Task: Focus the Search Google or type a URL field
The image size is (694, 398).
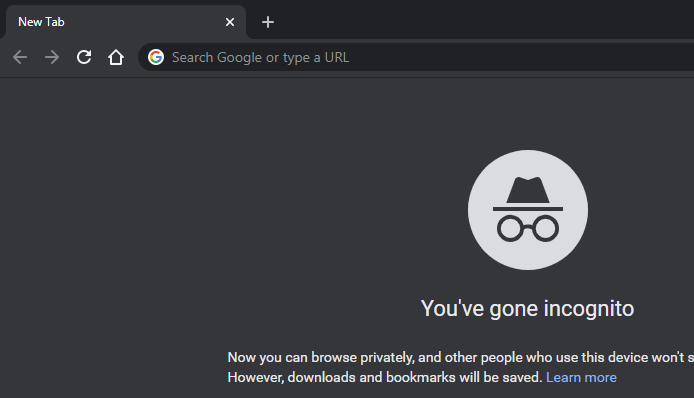Action: (x=416, y=57)
